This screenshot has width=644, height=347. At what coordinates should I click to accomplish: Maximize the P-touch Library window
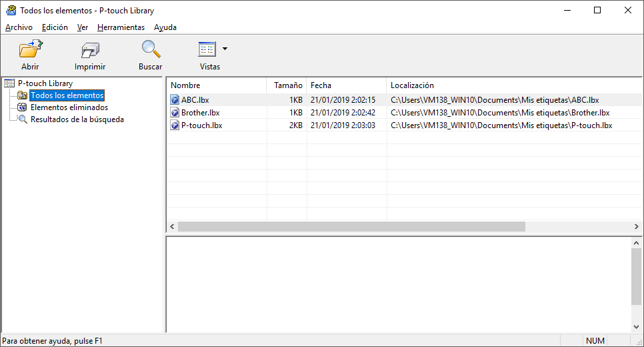597,10
